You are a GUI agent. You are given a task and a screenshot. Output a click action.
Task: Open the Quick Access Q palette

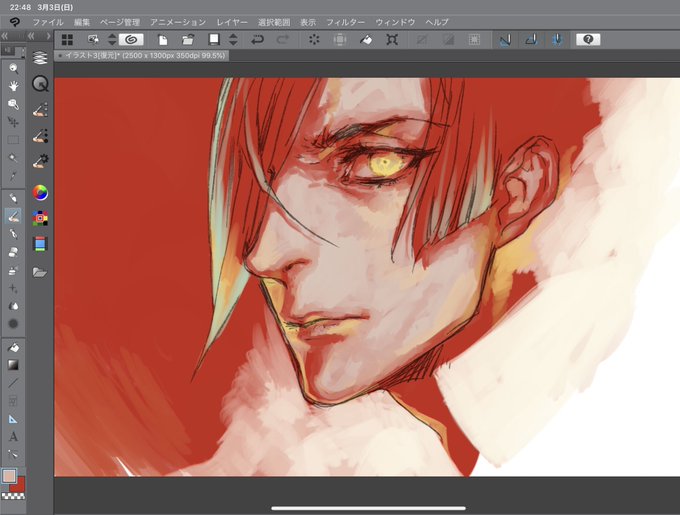click(x=40, y=83)
